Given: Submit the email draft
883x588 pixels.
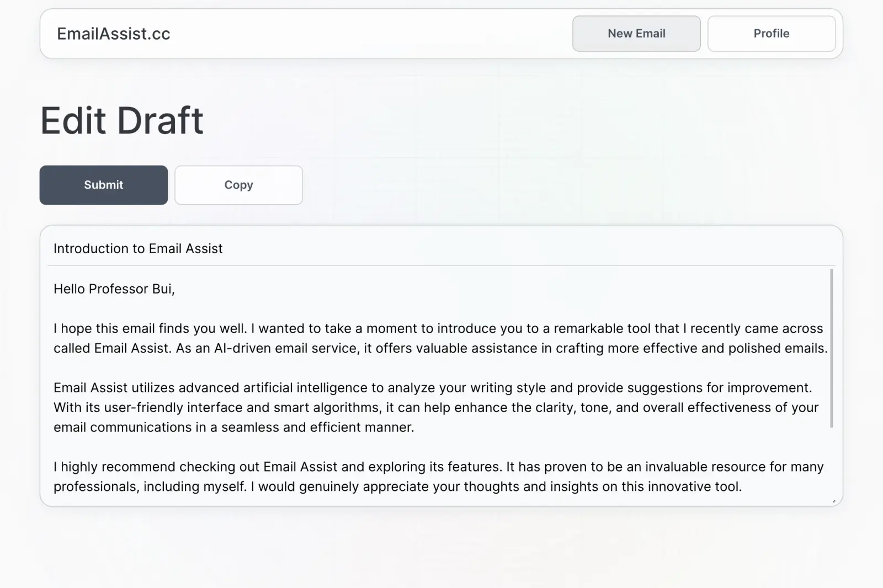Looking at the screenshot, I should pos(103,185).
